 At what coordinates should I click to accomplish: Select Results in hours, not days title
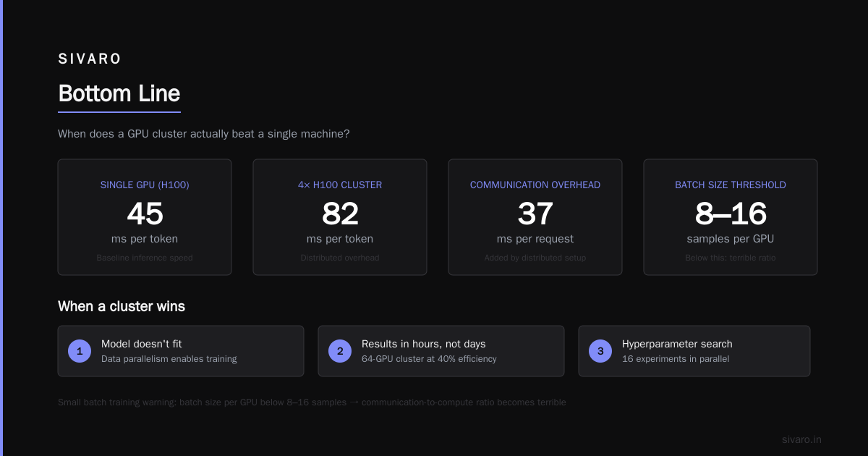(424, 344)
